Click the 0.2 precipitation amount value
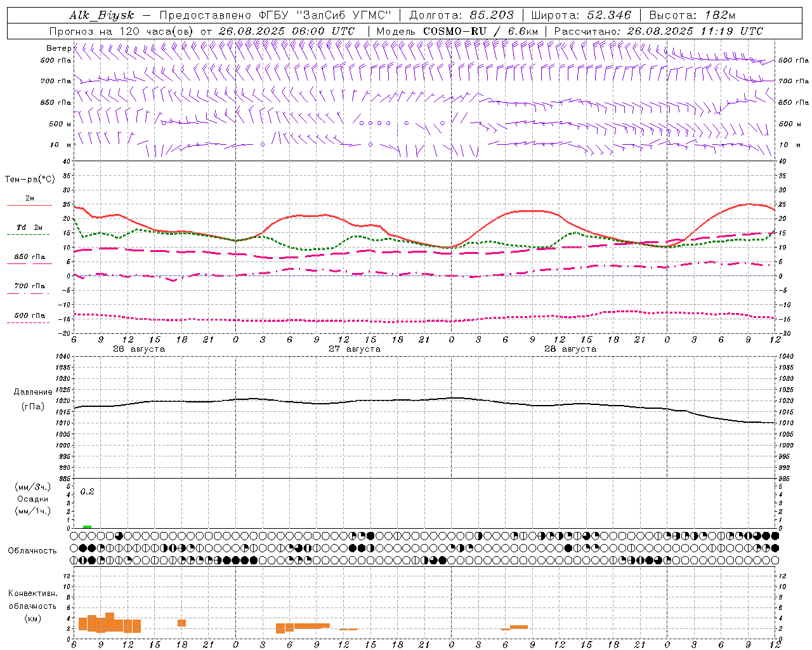Image resolution: width=812 pixels, height=650 pixels. [87, 492]
